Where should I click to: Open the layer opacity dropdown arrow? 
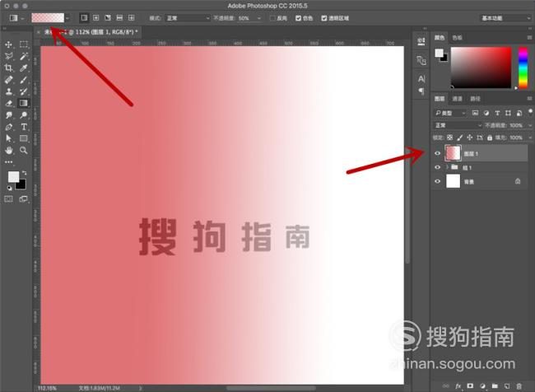tap(530, 125)
